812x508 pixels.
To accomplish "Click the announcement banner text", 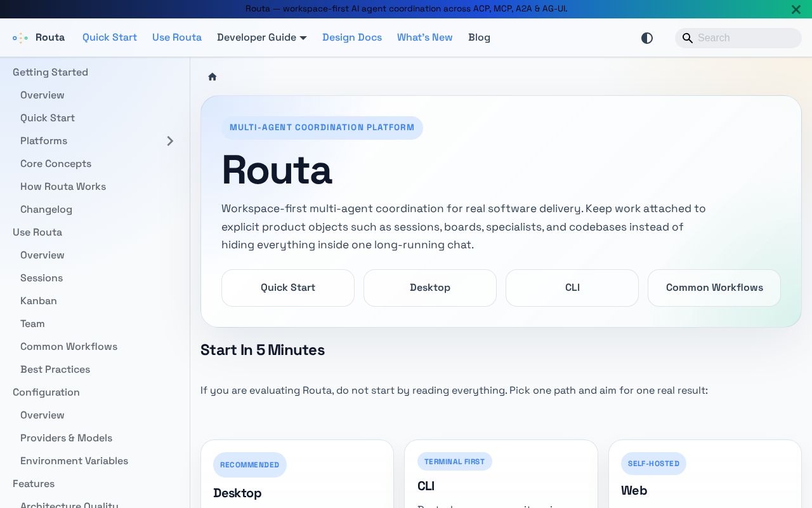I will point(406,9).
